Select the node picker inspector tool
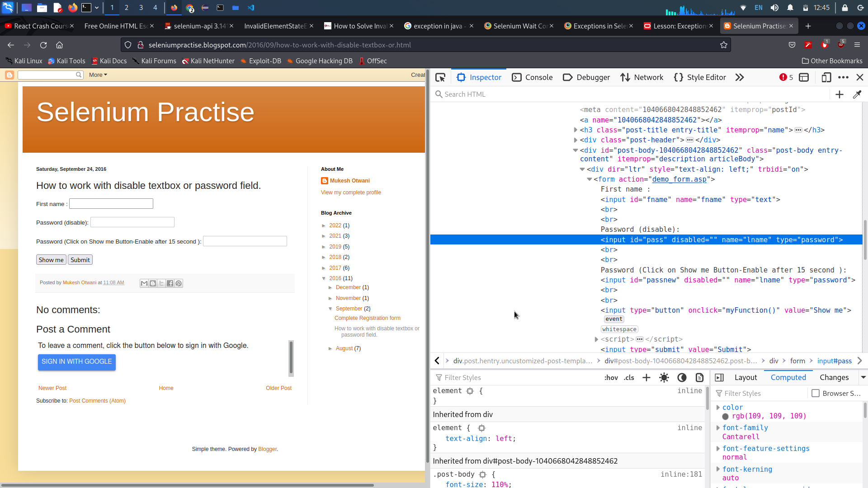868x488 pixels. point(440,77)
